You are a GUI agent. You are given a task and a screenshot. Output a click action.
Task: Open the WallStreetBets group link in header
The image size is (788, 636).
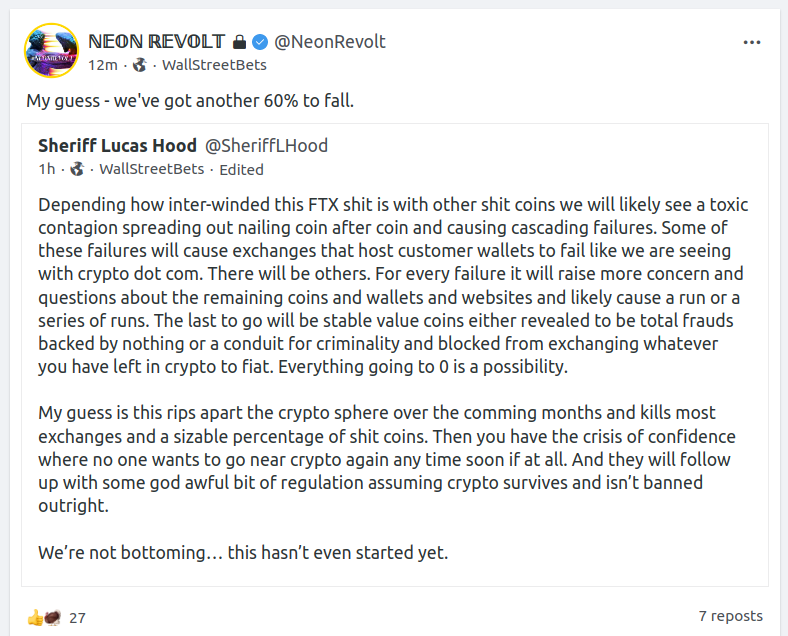214,65
